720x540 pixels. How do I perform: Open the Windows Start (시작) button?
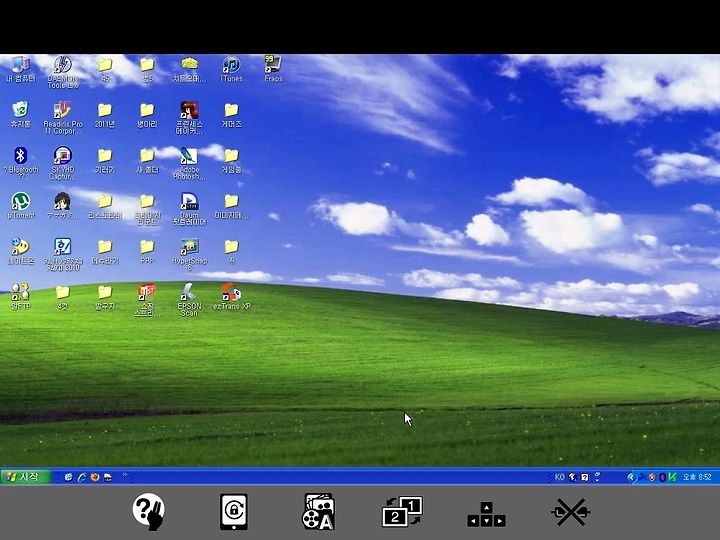(26, 477)
